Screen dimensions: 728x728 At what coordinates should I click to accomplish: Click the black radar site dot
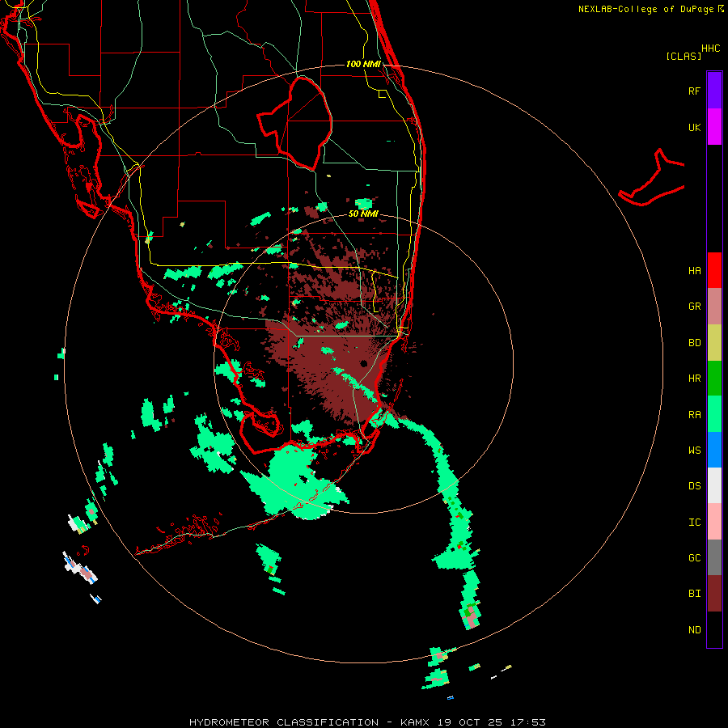[363, 363]
